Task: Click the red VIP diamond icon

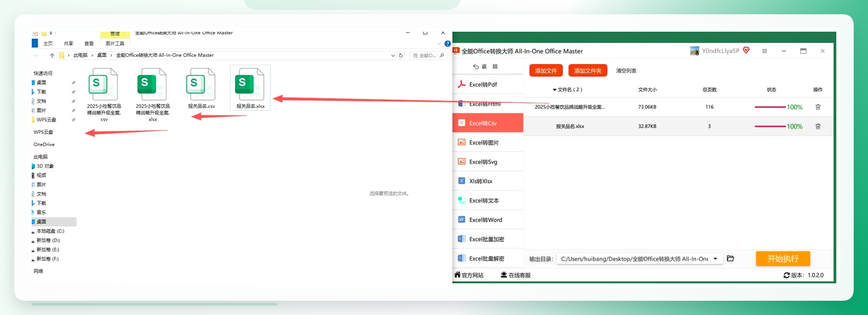Action: [x=746, y=50]
